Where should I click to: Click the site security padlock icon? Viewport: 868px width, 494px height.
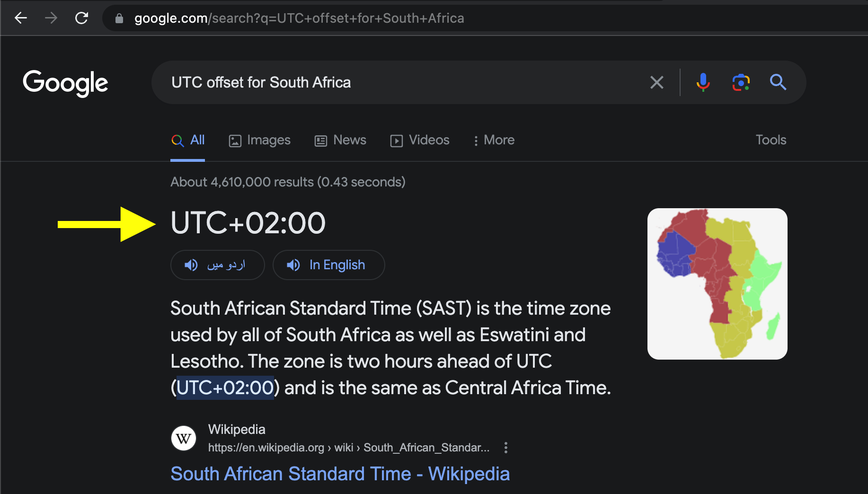tap(119, 18)
